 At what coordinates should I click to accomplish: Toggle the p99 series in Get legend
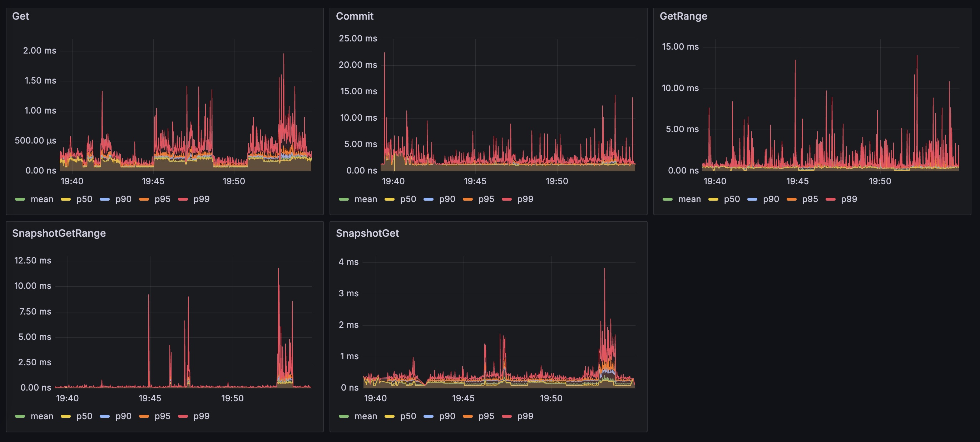(201, 199)
